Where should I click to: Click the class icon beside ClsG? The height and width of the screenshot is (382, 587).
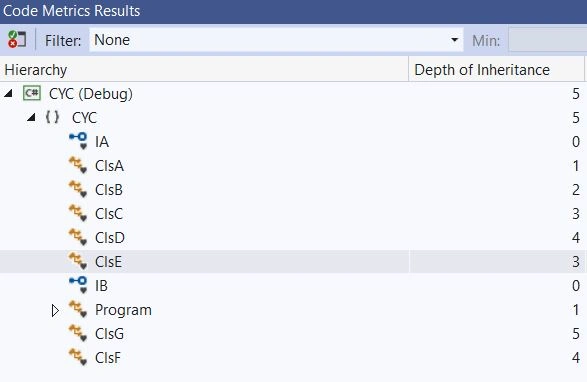coord(78,333)
